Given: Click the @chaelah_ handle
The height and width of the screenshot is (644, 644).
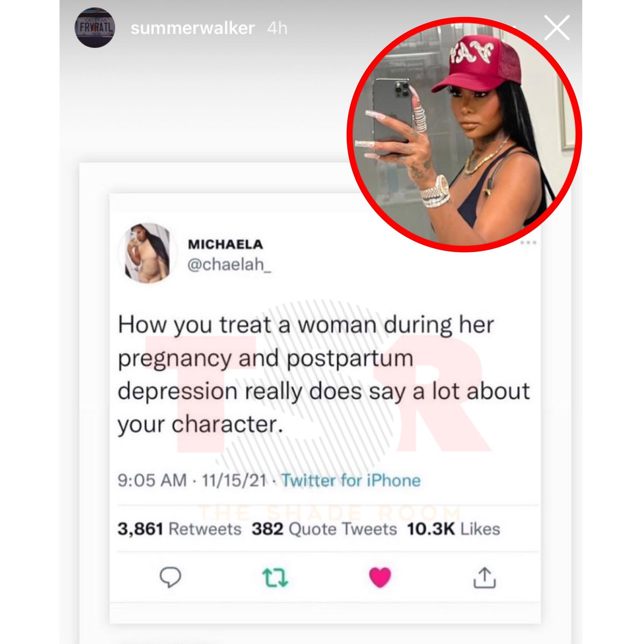Looking at the screenshot, I should pos(229,265).
